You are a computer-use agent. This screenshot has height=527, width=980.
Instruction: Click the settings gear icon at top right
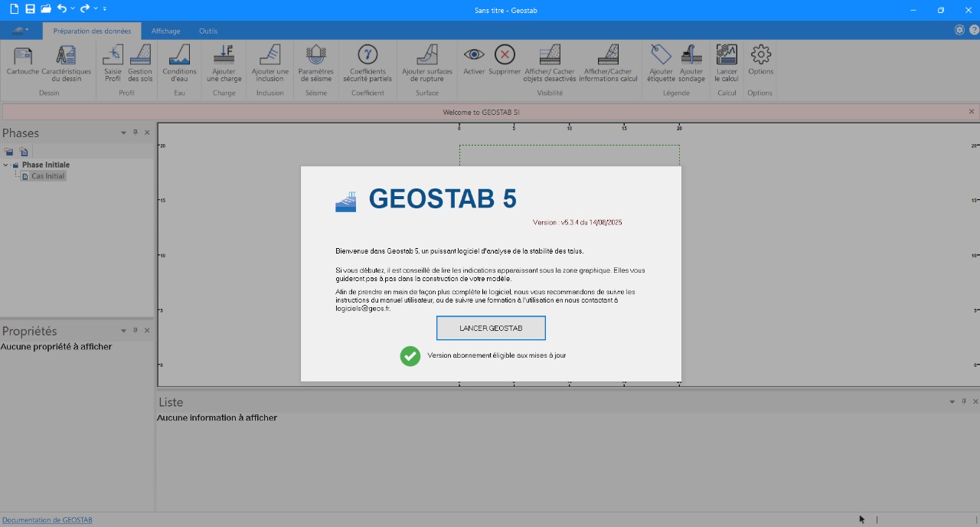point(959,30)
